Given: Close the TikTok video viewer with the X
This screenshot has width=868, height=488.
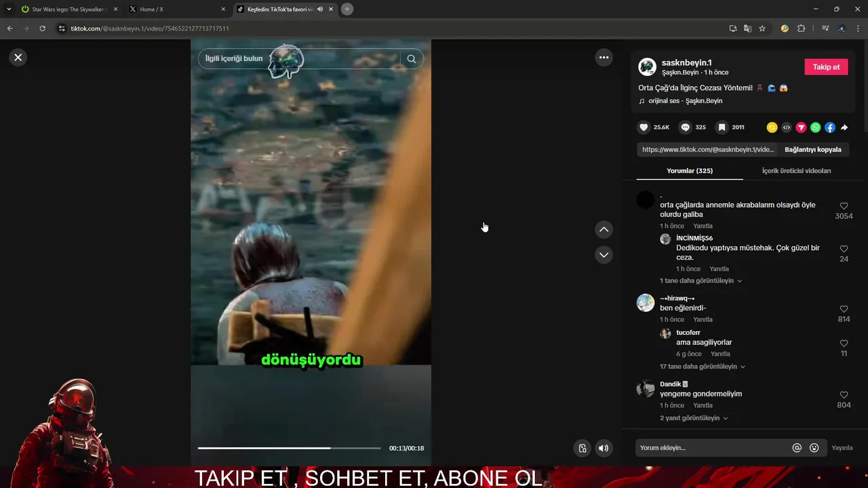Looking at the screenshot, I should 18,58.
